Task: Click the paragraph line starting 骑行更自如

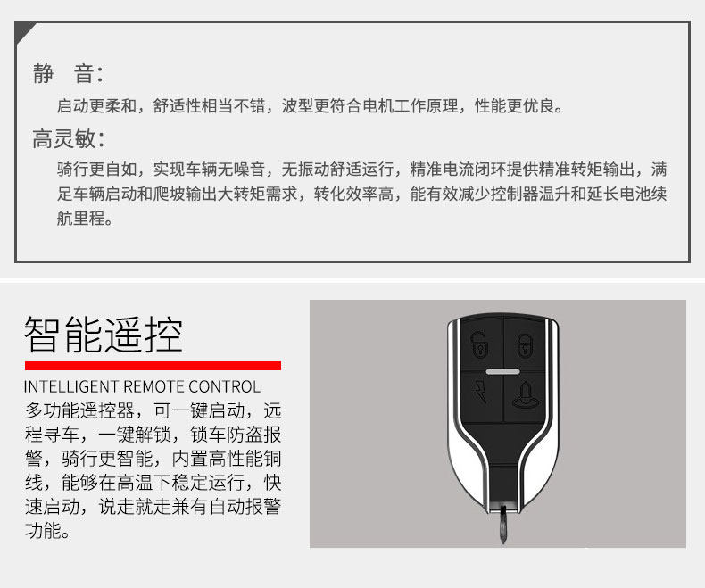Action: point(362,170)
